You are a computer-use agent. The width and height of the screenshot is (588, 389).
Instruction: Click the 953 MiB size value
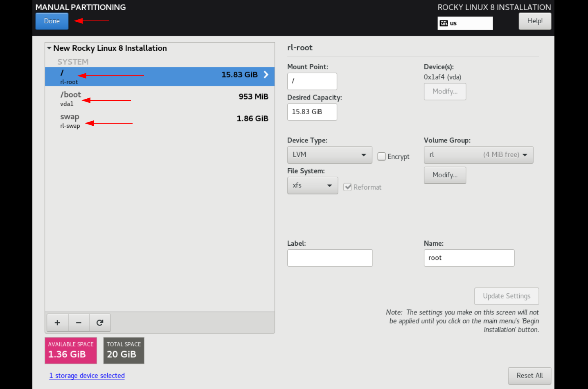click(x=253, y=97)
